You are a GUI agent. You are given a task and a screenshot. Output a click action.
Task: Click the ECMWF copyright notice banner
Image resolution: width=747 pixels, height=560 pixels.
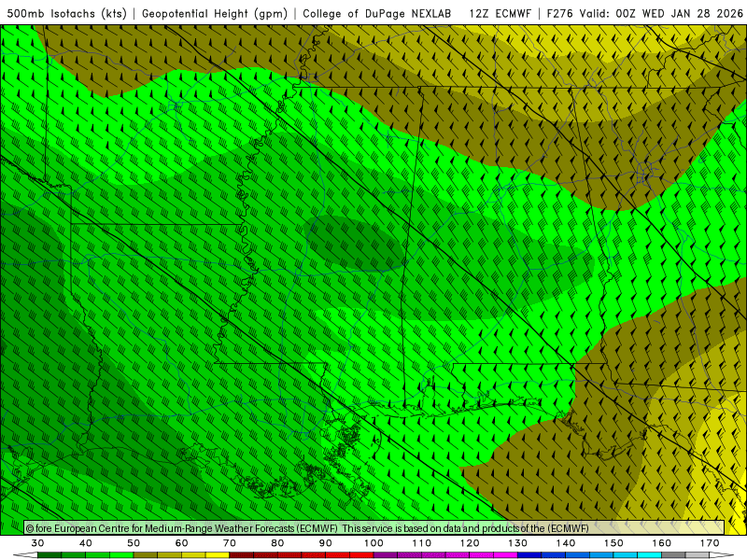[374, 527]
